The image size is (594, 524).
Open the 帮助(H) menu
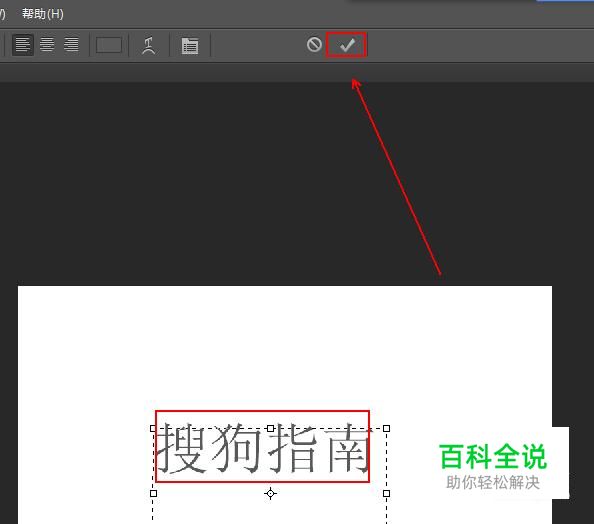pyautogui.click(x=42, y=14)
